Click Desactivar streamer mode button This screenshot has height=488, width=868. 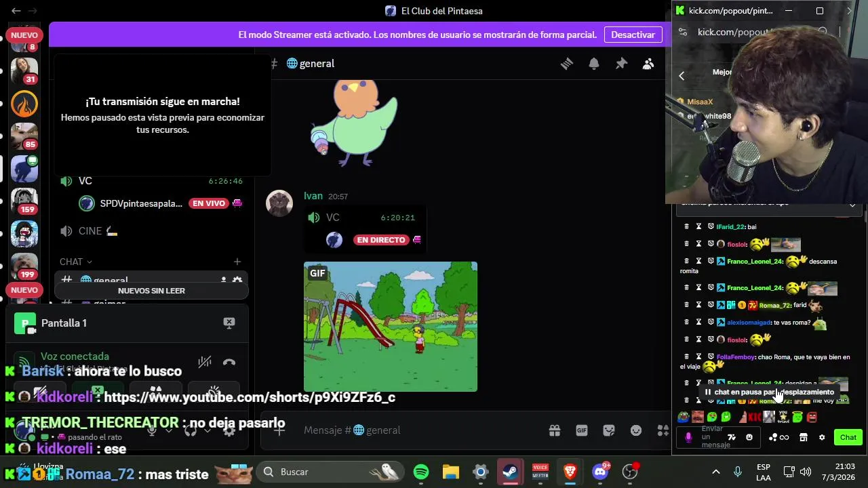click(x=633, y=35)
